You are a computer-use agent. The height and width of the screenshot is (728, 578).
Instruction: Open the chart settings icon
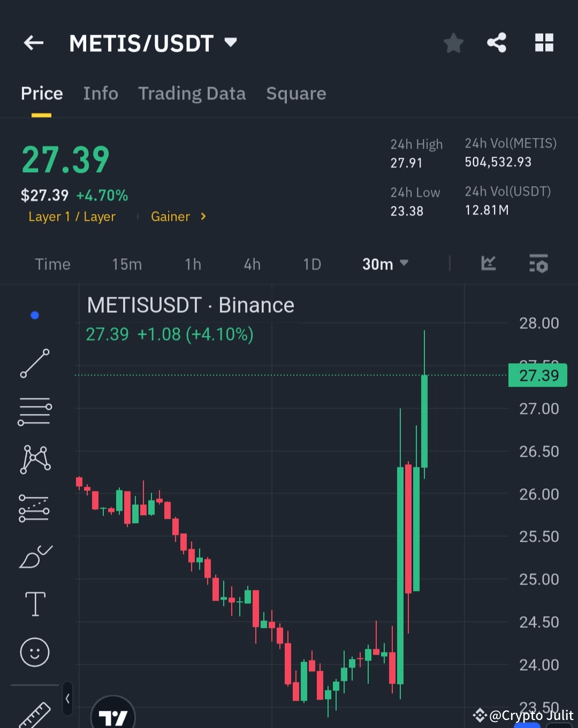point(538,264)
